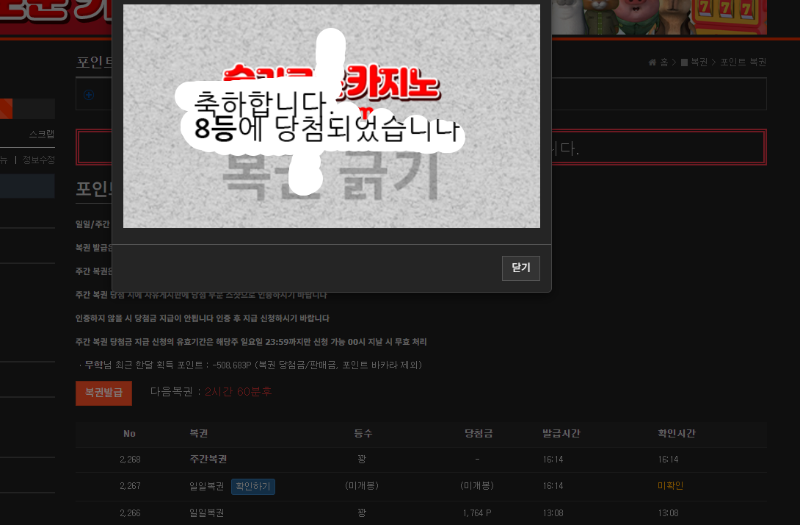
Task: Click the 미확인 status in row 2,267
Action: tap(668, 486)
